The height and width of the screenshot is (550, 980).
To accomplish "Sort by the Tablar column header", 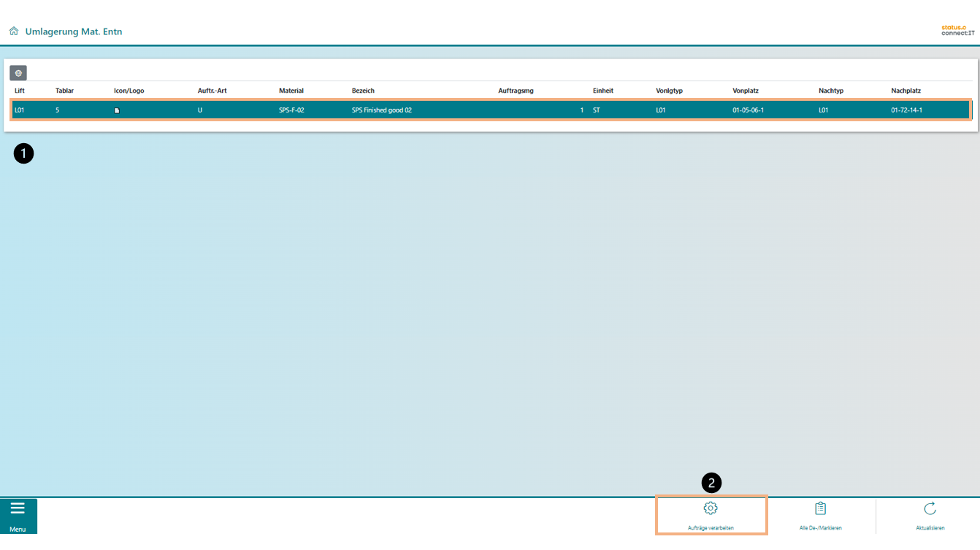I will [x=64, y=91].
